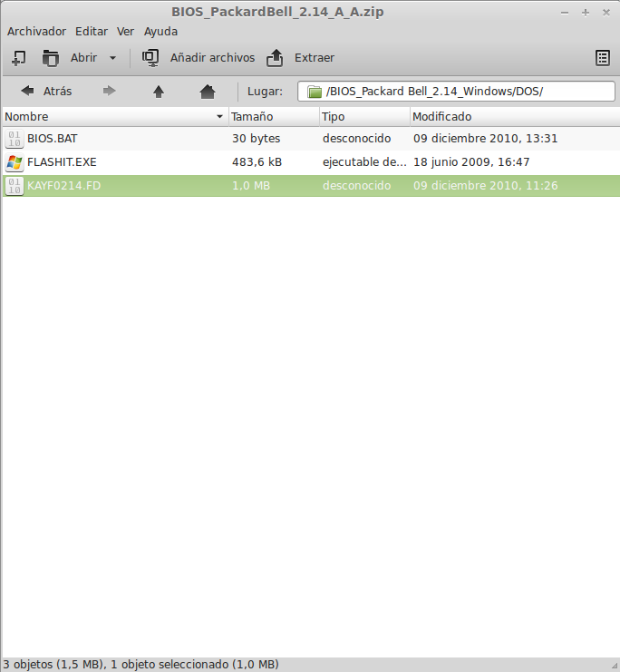Click the 1,0 MB size cell in file list
Image resolution: width=620 pixels, height=672 pixels.
coord(251,186)
